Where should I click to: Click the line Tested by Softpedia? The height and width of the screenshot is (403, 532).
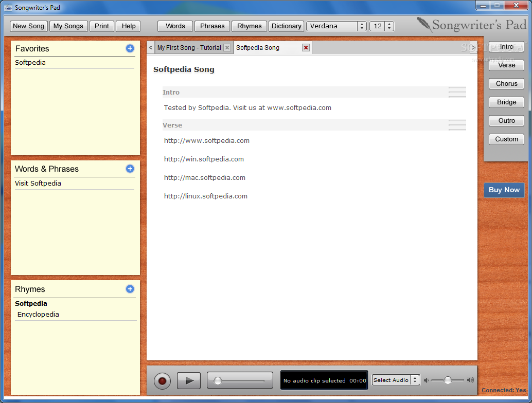coord(247,108)
